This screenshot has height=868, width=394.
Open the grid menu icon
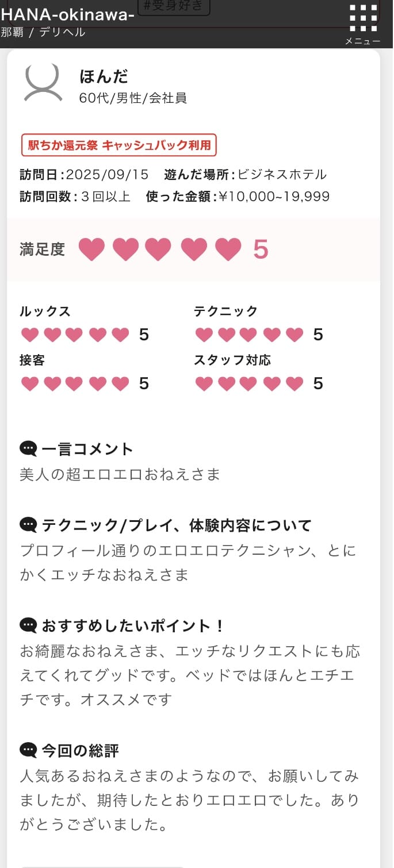point(363,18)
